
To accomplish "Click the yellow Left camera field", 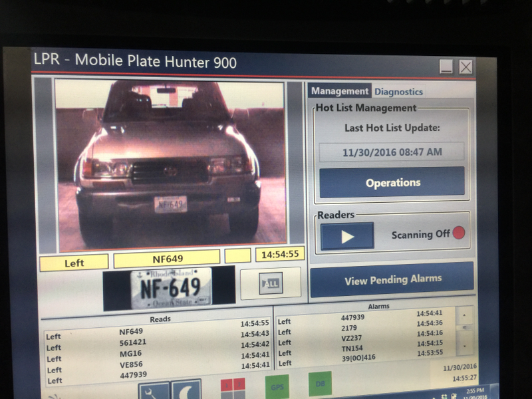I will point(74,263).
